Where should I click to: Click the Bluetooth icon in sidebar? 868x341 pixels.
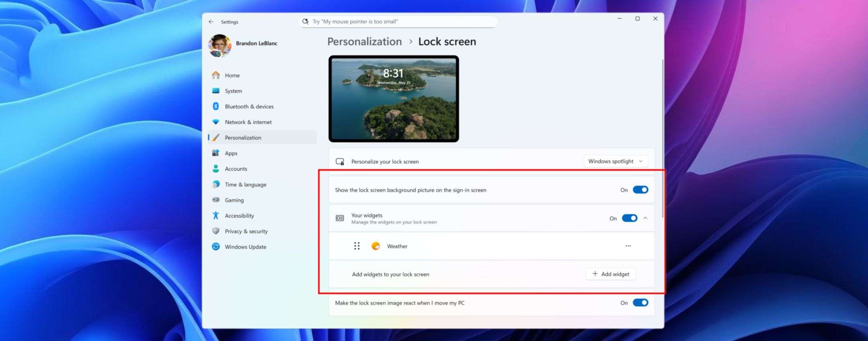click(x=216, y=106)
